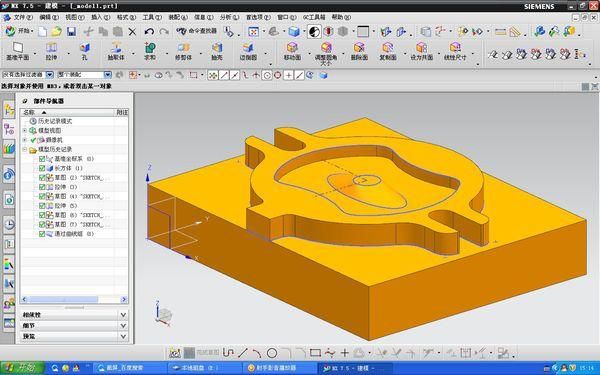The width and height of the screenshot is (600, 375).
Task: Toggle the 通过曲线组 (8) checkbox
Action: 42,234
